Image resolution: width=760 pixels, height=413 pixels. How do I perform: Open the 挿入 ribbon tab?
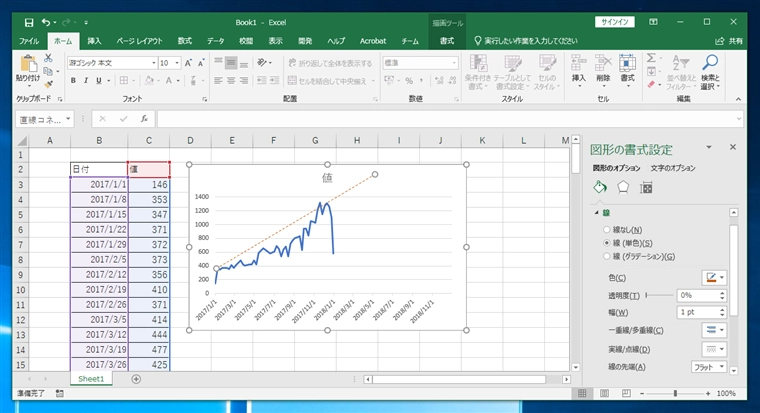pos(94,41)
